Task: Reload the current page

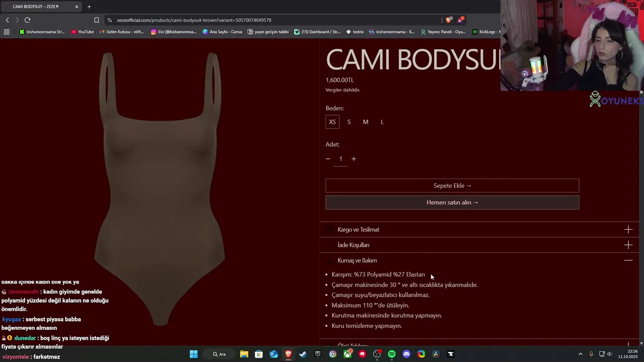Action: 27,20
